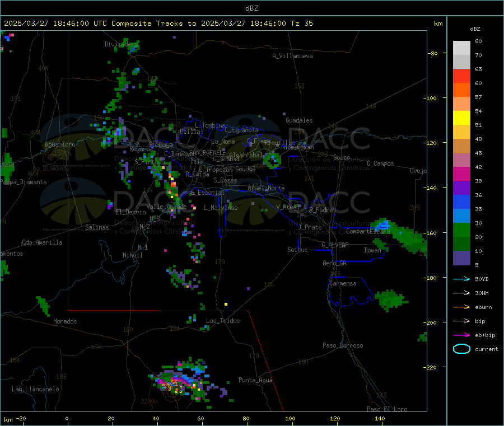Click the magenta color swatch between 42 and 39
The image size is (504, 426).
point(461,174)
